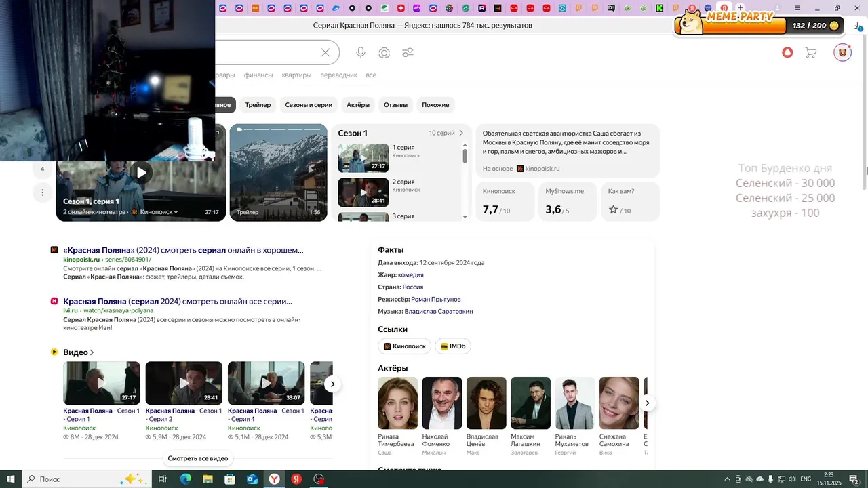The height and width of the screenshot is (488, 868).
Task: Open browser downloads arrow icon
Action: tap(858, 26)
